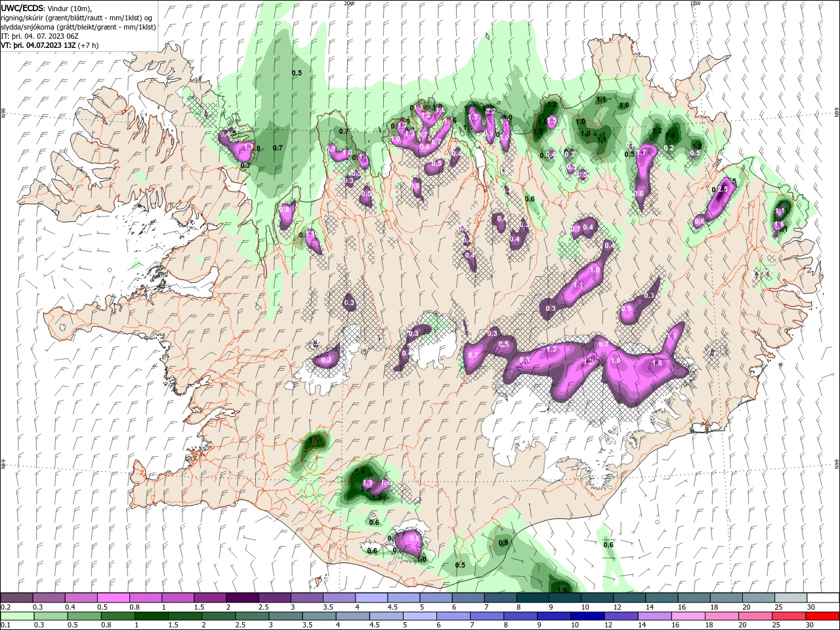Click the snow scale swatch between 0.2 and 0.3

click(x=16, y=598)
